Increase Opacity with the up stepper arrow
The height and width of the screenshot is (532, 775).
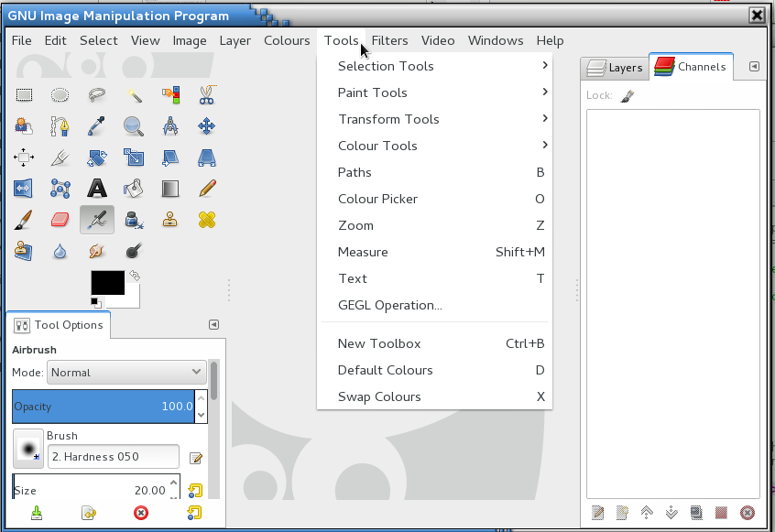coord(202,398)
